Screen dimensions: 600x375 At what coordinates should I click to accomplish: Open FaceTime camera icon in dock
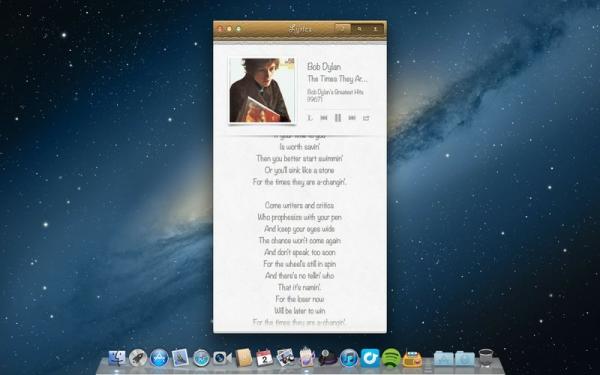pyautogui.click(x=222, y=358)
